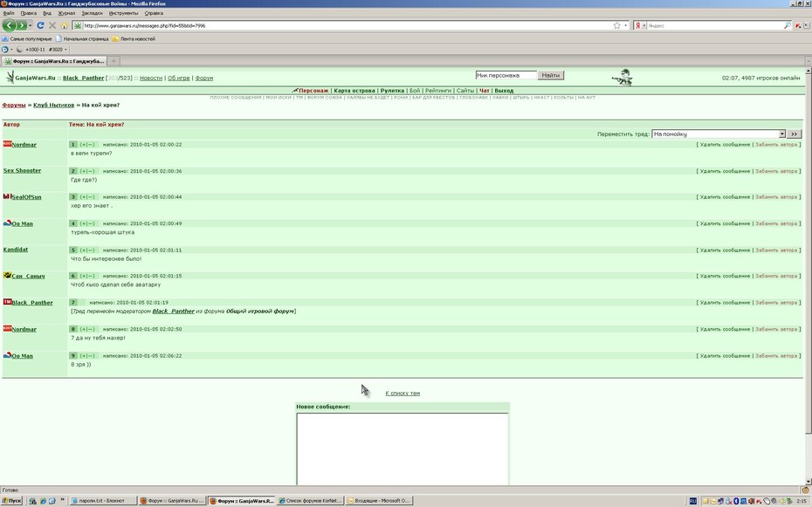Image resolution: width=812 pixels, height=507 pixels.
Task: Reload the page with the refresh icon
Action: (x=40, y=24)
